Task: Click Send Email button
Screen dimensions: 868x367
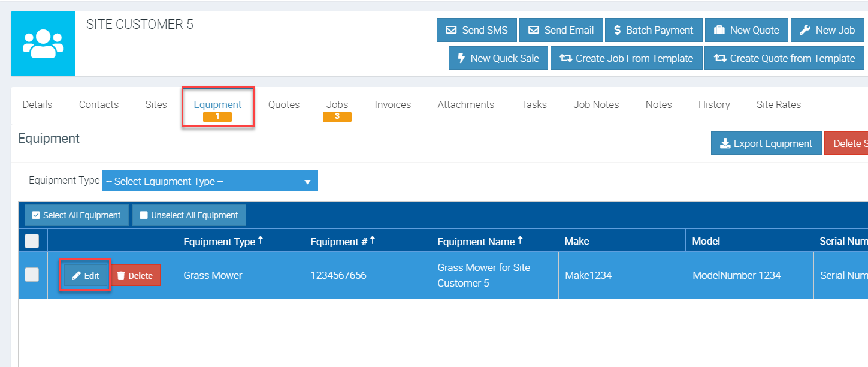Action: 561,30
